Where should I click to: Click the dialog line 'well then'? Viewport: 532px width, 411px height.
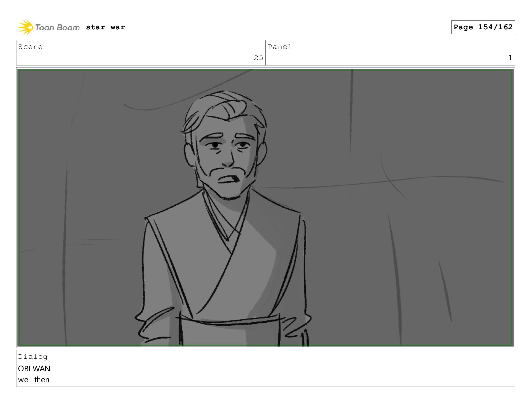tap(34, 380)
